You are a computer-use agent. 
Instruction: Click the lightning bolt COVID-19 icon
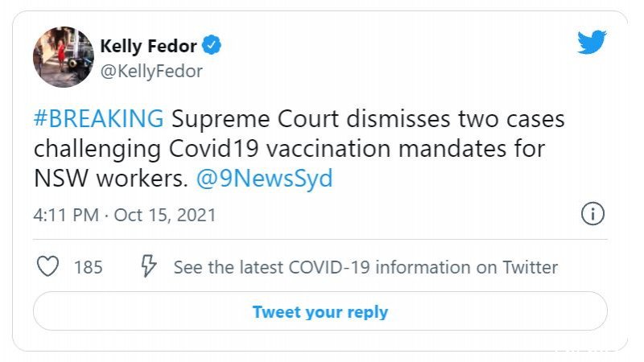tap(148, 266)
